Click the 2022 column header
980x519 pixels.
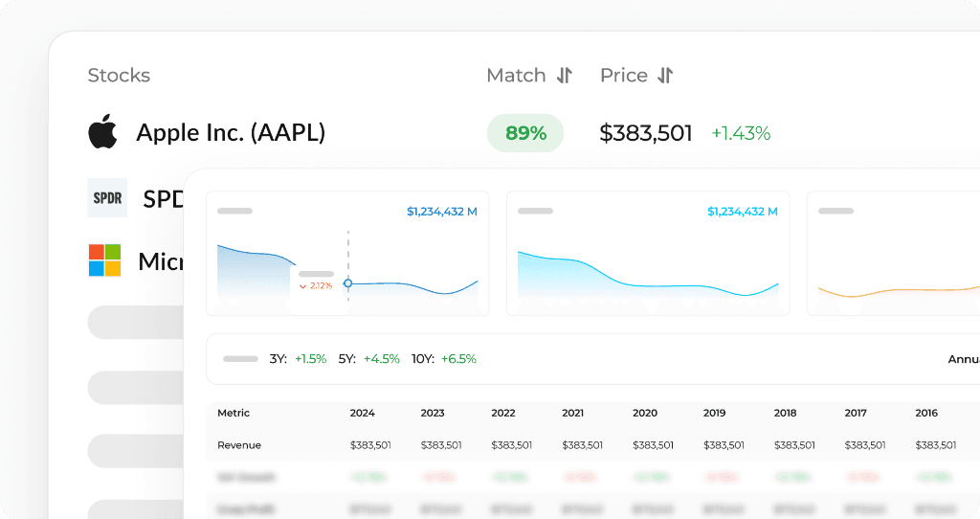pyautogui.click(x=503, y=413)
